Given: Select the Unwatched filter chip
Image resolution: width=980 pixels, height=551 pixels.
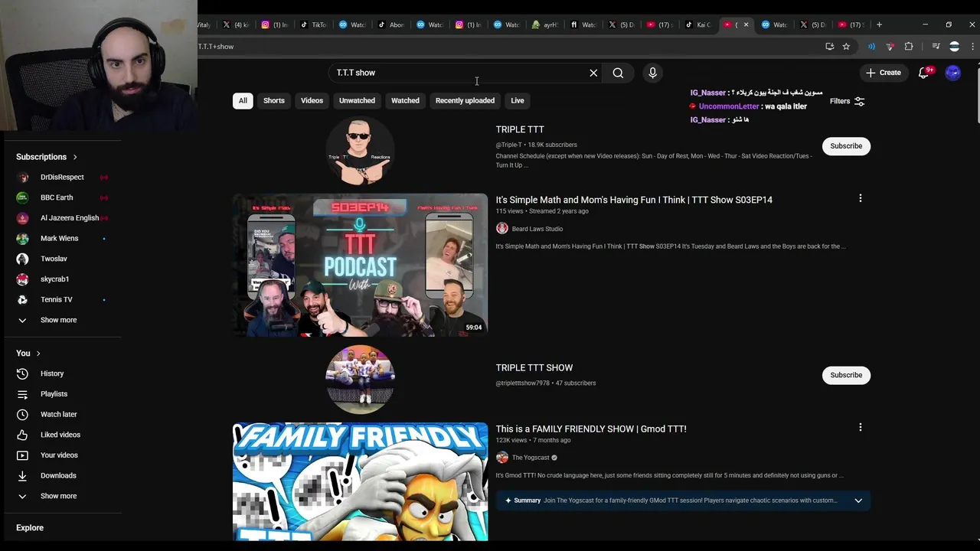Looking at the screenshot, I should point(357,100).
